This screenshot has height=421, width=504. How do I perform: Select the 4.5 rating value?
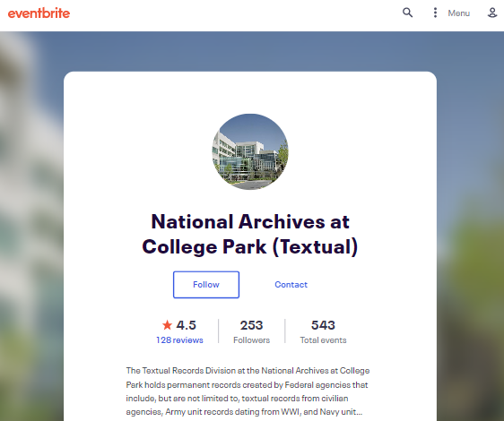[187, 325]
